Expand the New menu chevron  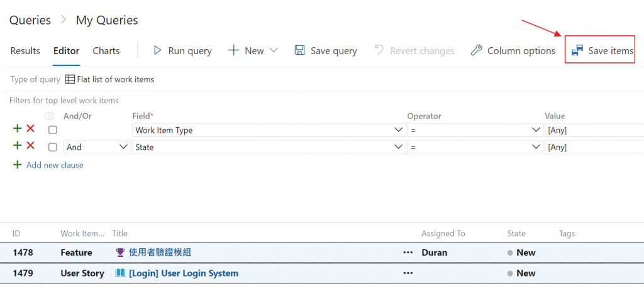tap(273, 50)
